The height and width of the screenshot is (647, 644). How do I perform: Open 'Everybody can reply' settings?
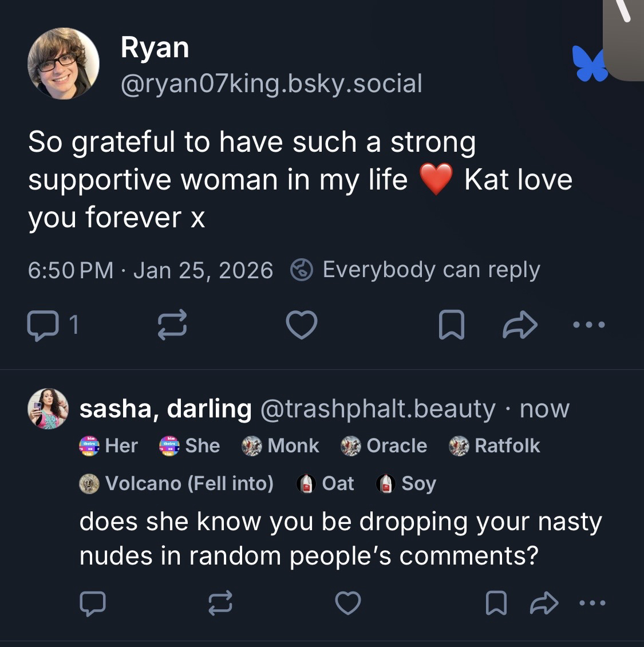point(416,270)
